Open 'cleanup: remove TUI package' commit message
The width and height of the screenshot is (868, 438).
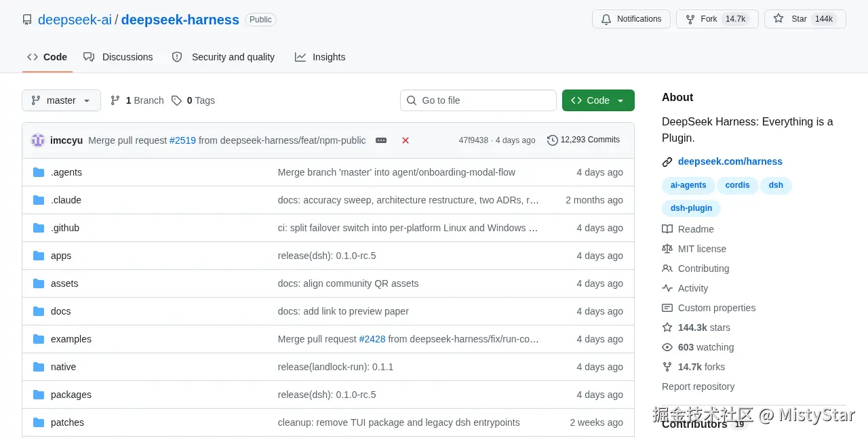pos(399,422)
